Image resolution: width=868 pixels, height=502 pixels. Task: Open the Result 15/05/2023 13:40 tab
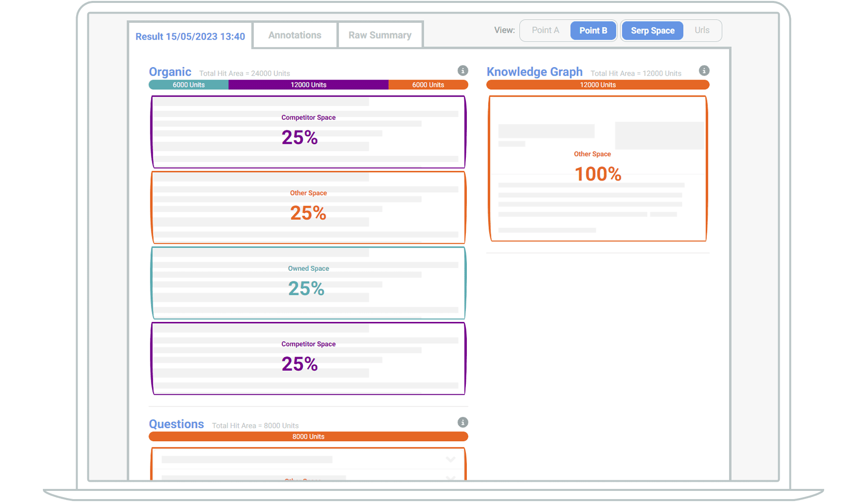tap(190, 36)
